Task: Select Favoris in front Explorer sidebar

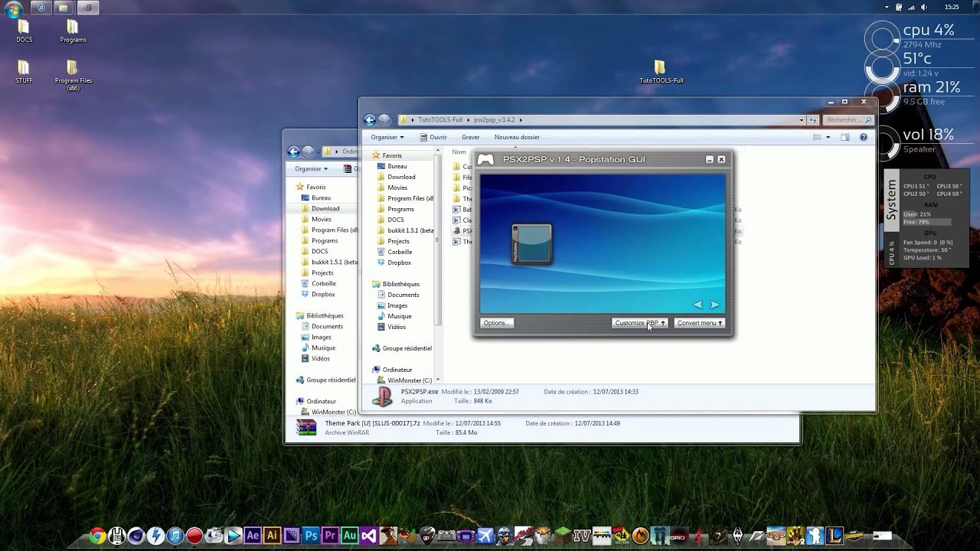Action: tap(387, 155)
